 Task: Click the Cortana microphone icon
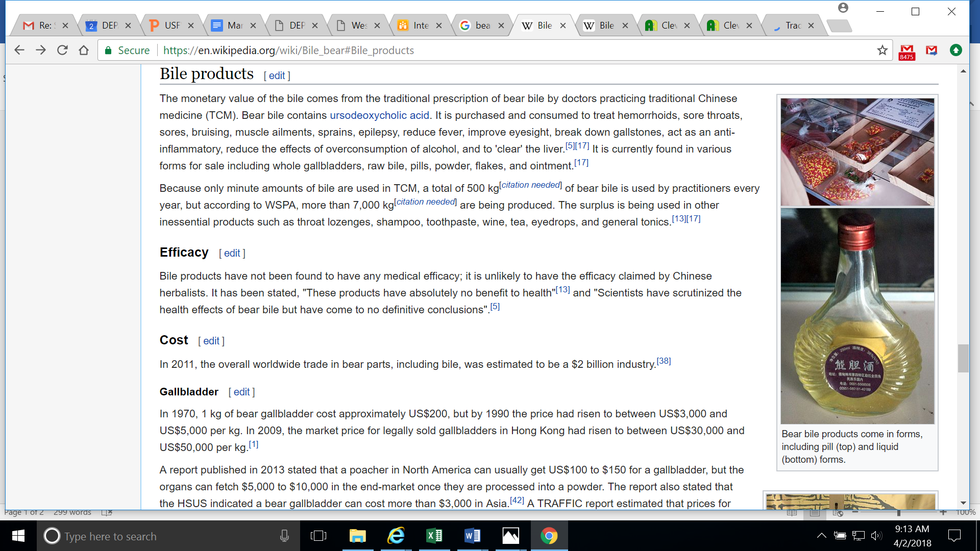pos(284,536)
